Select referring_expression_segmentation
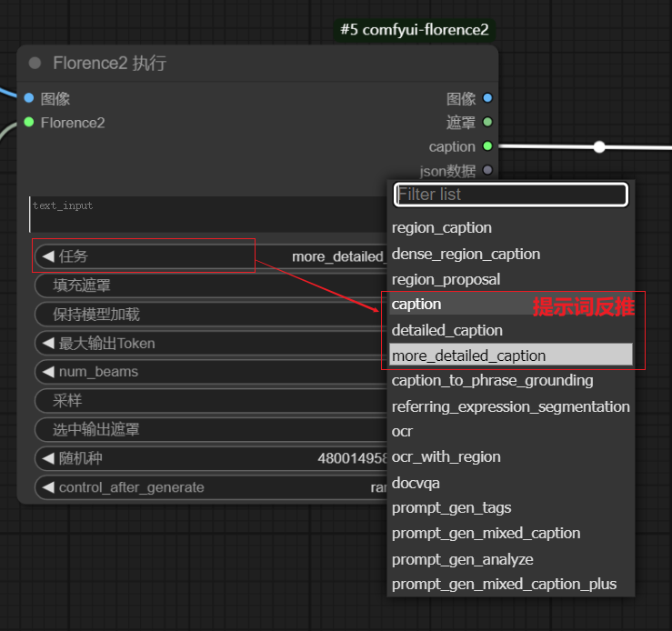This screenshot has height=631, width=672. point(510,406)
